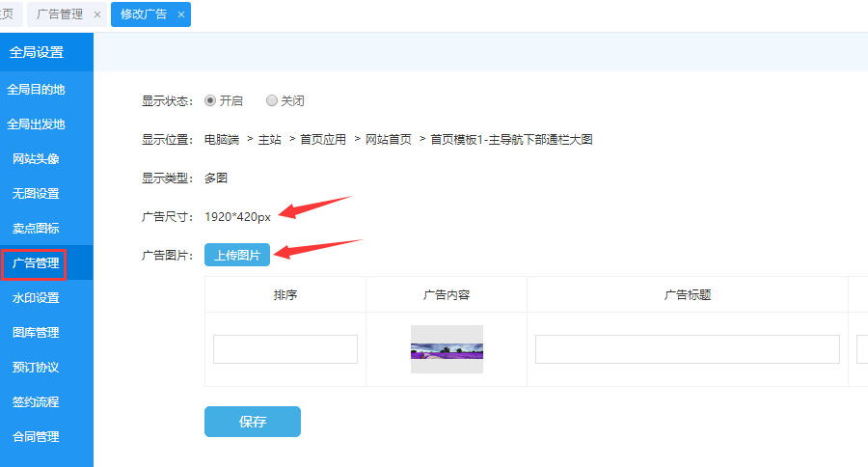Screen dimensions: 868x467
Task: Click the 排序 input field
Action: pos(285,349)
